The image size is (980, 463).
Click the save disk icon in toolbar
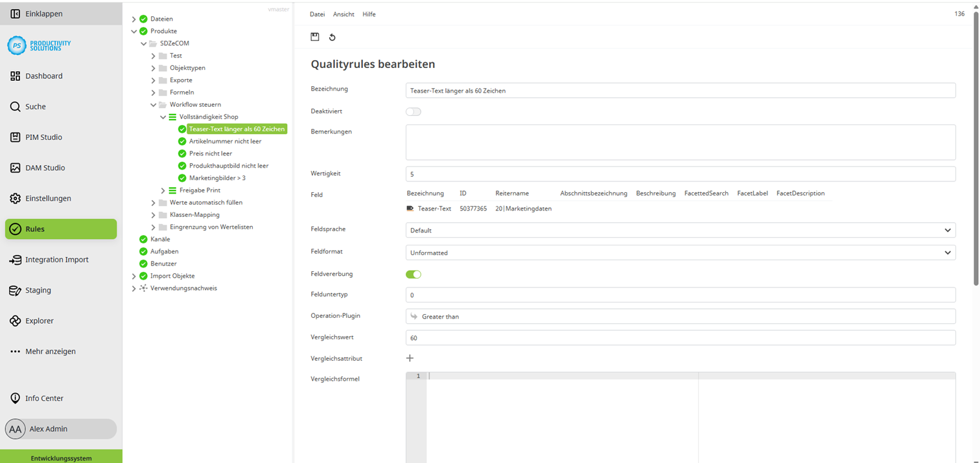point(315,37)
